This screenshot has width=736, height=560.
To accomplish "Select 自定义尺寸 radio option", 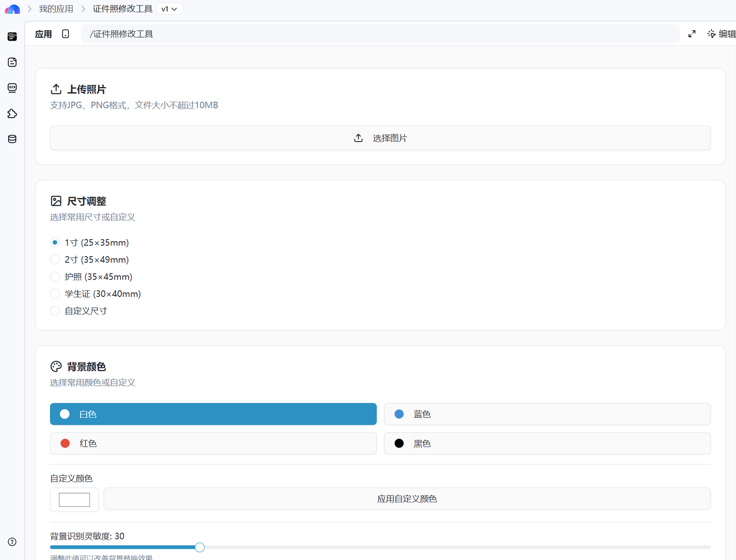I will 55,311.
